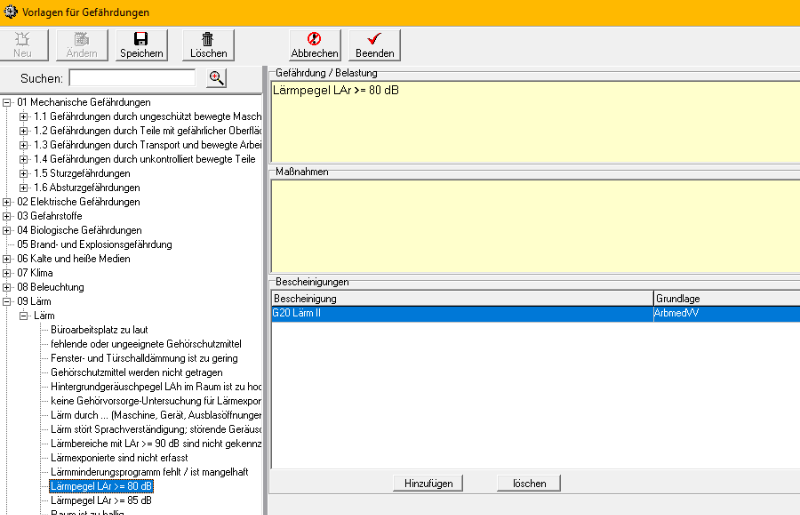800x515 pixels.
Task: Expand the 02 Elektrische Gefährdungen node
Action: [8, 202]
